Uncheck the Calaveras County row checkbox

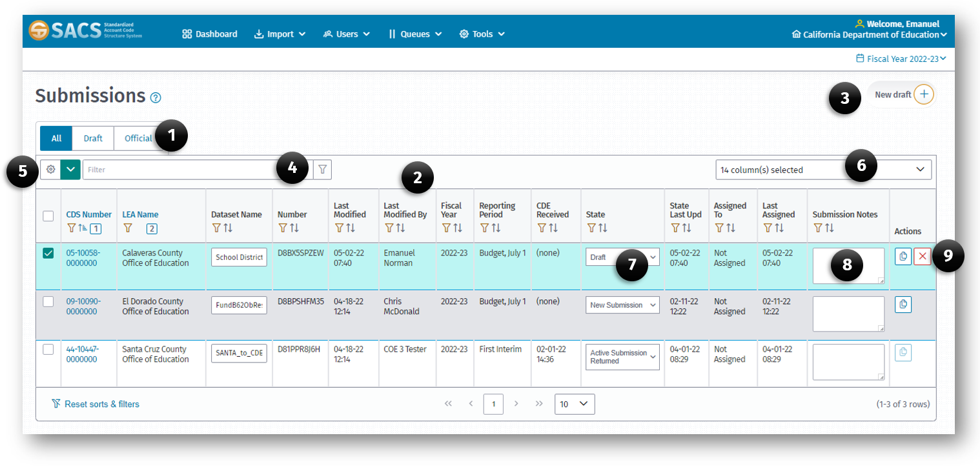click(48, 253)
